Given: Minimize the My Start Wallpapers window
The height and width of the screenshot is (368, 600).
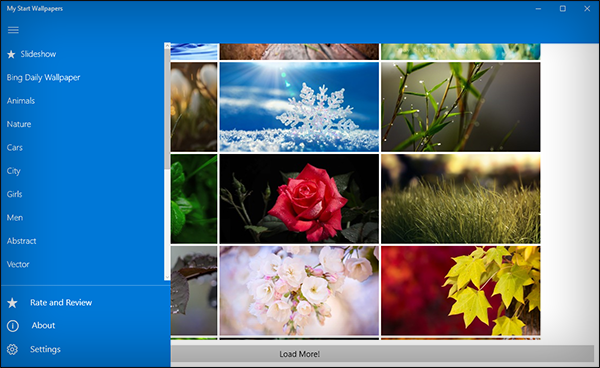Looking at the screenshot, I should [x=538, y=8].
